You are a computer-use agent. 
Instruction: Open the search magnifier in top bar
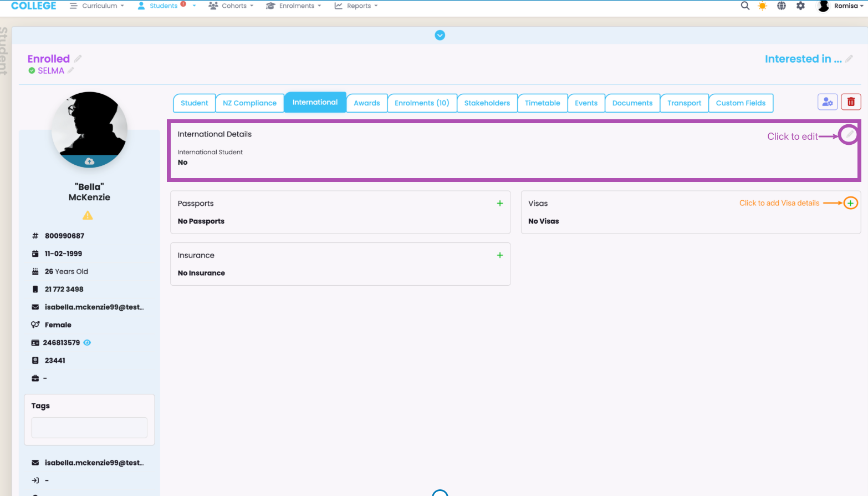pyautogui.click(x=745, y=6)
